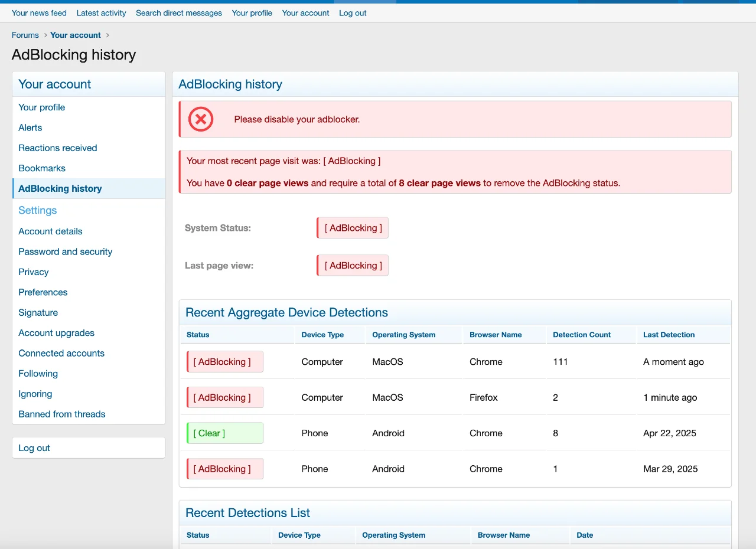Image resolution: width=756 pixels, height=549 pixels.
Task: Open Alerts in account sidebar
Action: point(30,128)
